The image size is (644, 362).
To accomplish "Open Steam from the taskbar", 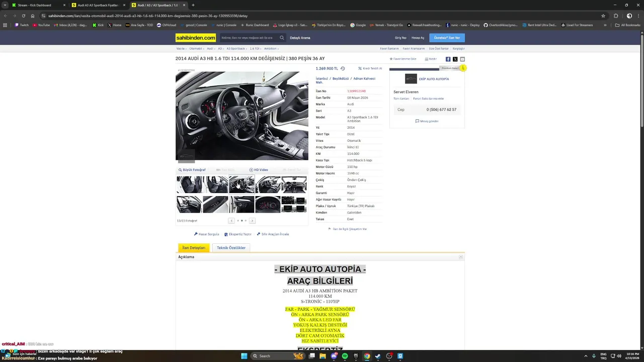I will pyautogui.click(x=378, y=356).
